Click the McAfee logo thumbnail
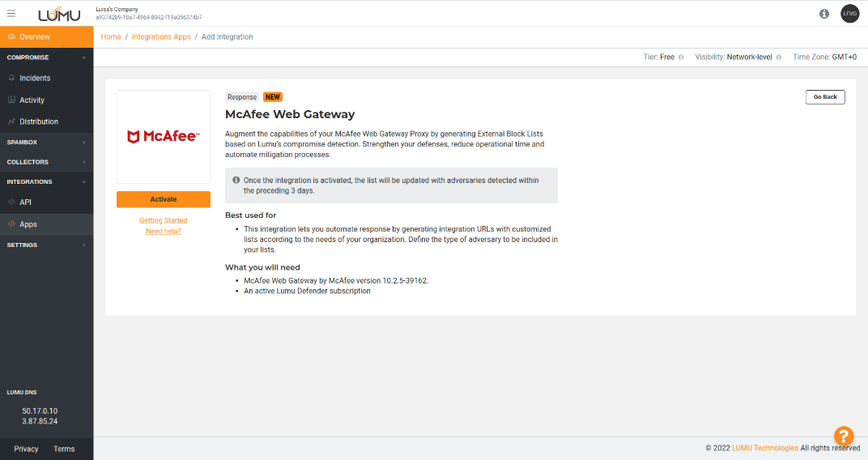Screen dimensions: 868x460 pyautogui.click(x=164, y=137)
